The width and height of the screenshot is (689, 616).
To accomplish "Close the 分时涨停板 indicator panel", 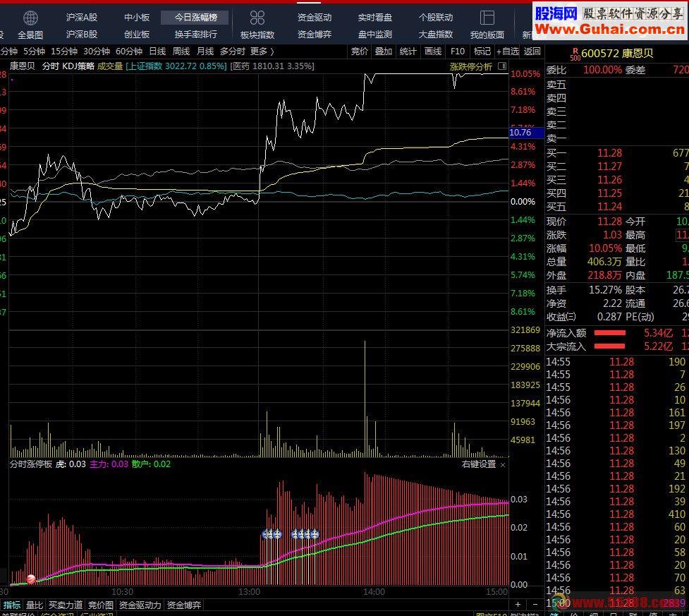I will [503, 465].
